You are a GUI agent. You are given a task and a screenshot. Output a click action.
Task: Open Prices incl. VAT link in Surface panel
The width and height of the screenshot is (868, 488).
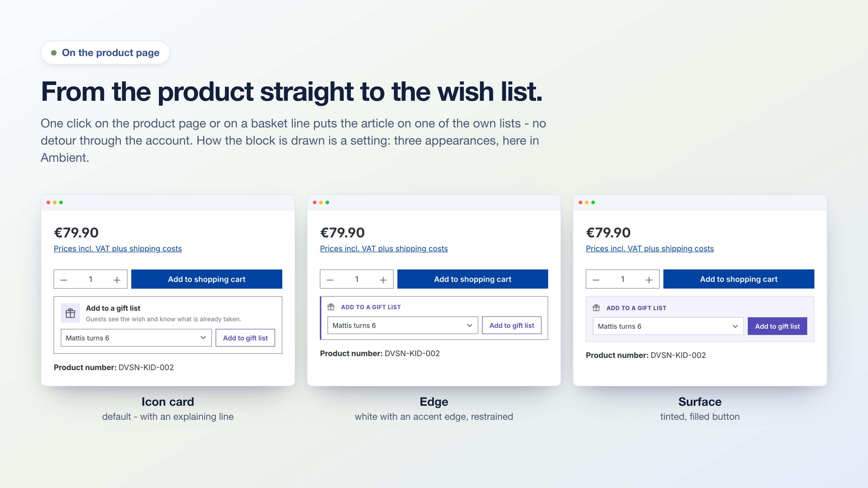(650, 249)
